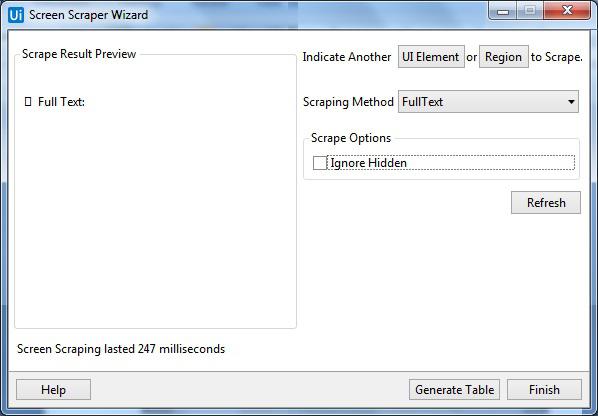Screen dimensions: 598x416
Task: Click the Region button
Action: 503,57
